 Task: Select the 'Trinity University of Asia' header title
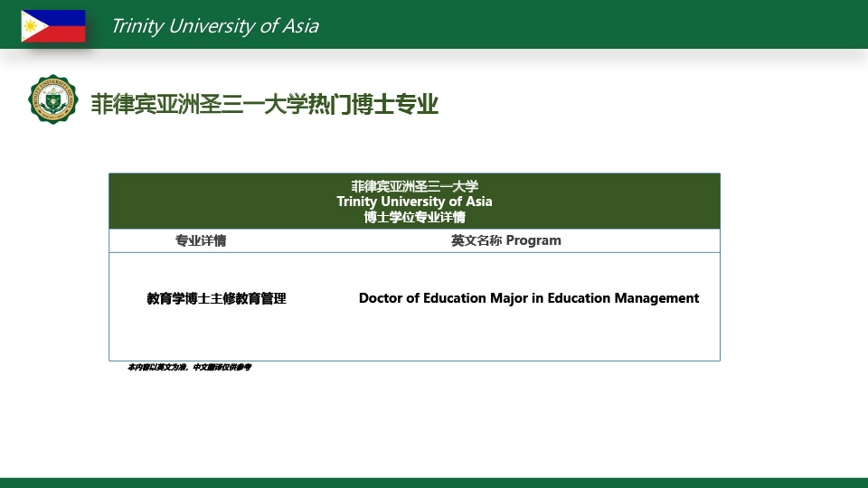(215, 26)
